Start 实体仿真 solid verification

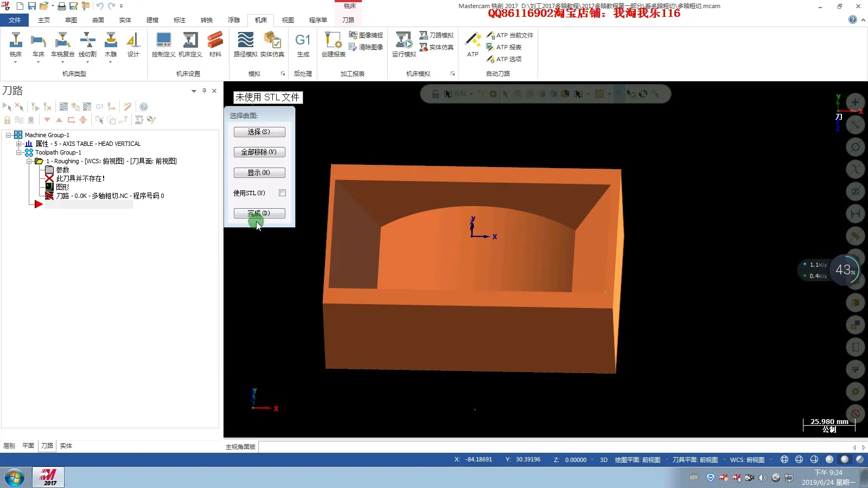point(272,43)
